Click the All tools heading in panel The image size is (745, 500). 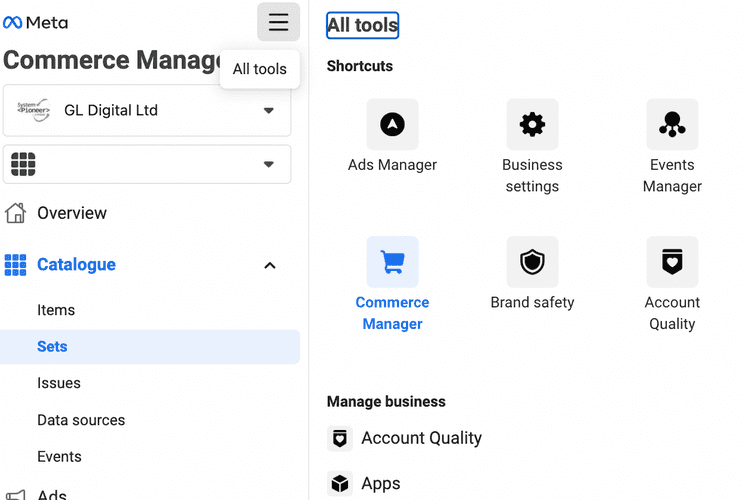[363, 25]
